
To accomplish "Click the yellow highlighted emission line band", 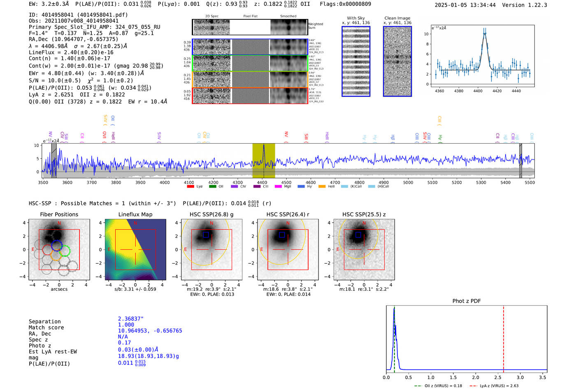I will coord(264,161).
